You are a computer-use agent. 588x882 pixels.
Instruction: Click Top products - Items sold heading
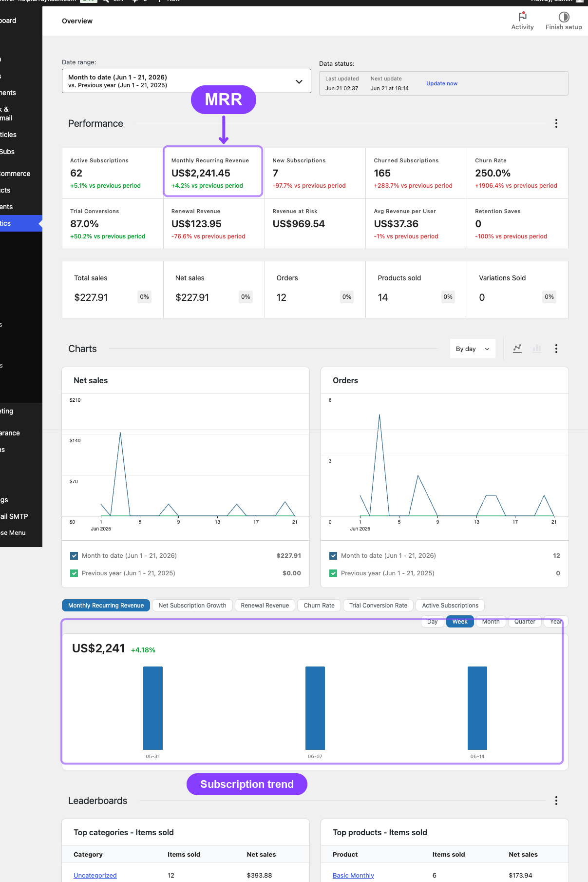(380, 832)
